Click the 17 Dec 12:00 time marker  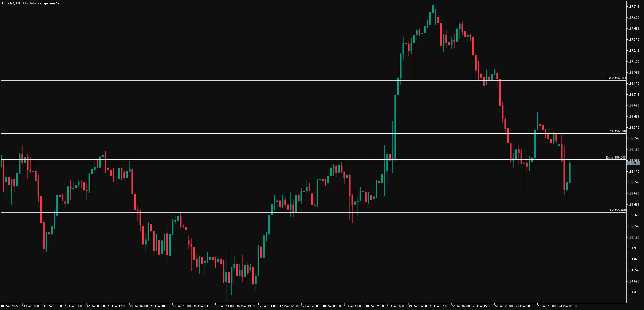coord(289,306)
